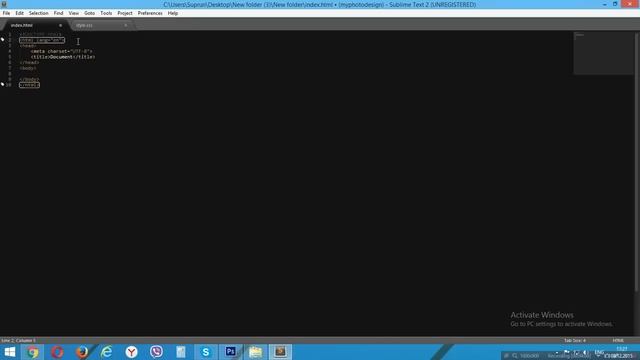Image resolution: width=640 pixels, height=360 pixels.
Task: Open the Help menu
Action: 173,13
